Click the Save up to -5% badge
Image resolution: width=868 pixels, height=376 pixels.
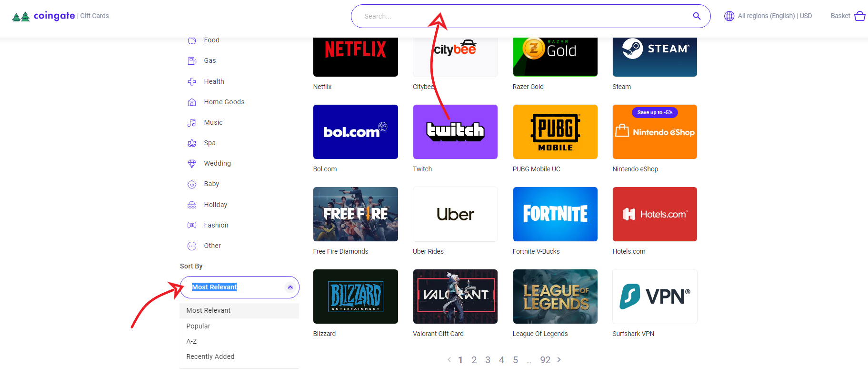[655, 113]
